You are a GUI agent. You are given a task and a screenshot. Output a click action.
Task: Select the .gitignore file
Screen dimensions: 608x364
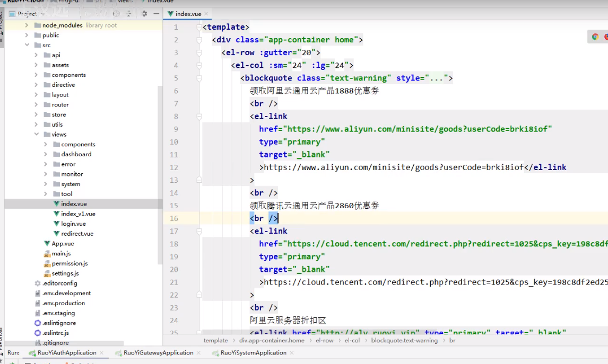[56, 343]
